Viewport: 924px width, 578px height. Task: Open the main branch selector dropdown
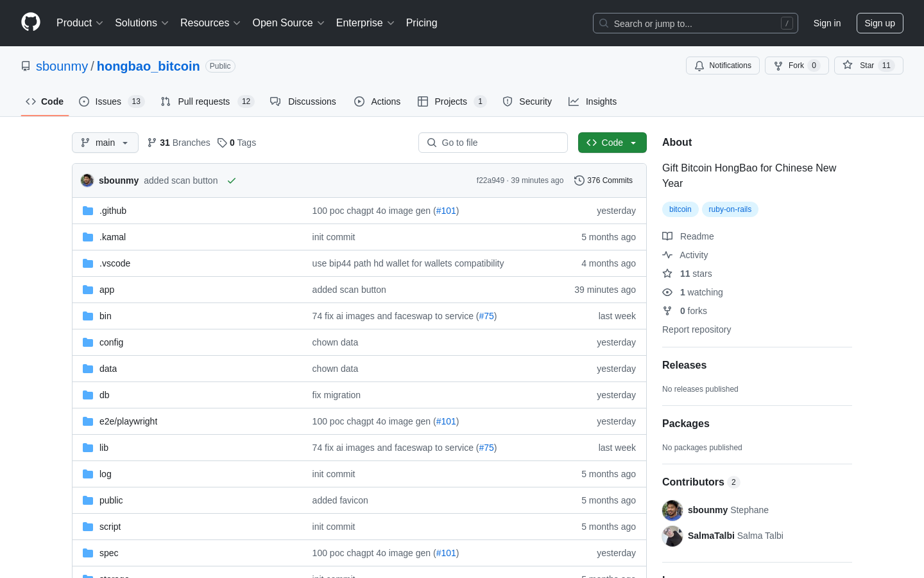105,143
